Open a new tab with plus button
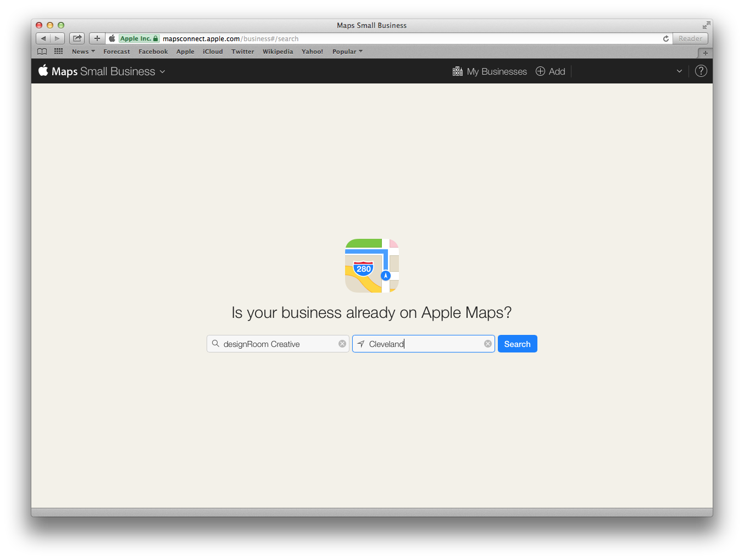Screen dimensions: 744x560 [705, 53]
